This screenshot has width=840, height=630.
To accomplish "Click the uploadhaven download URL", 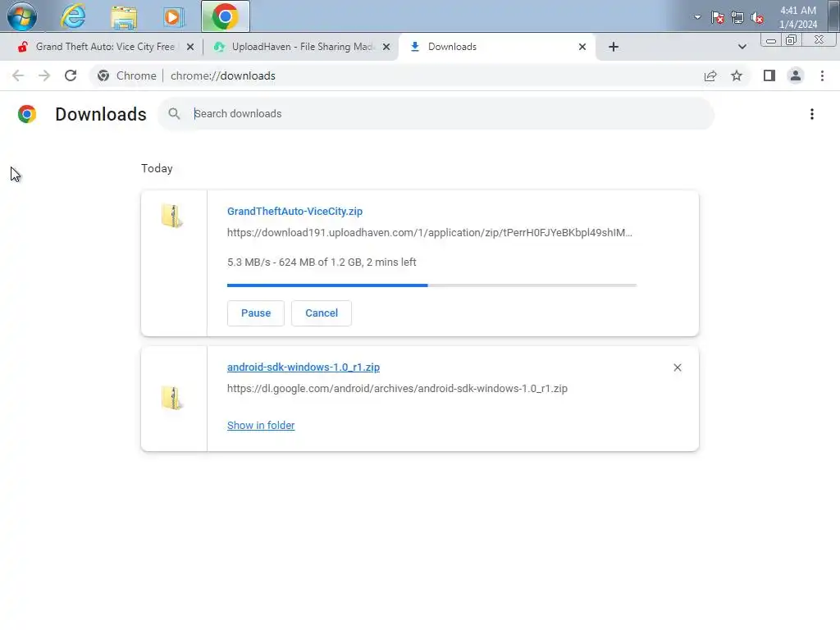I will [x=430, y=232].
